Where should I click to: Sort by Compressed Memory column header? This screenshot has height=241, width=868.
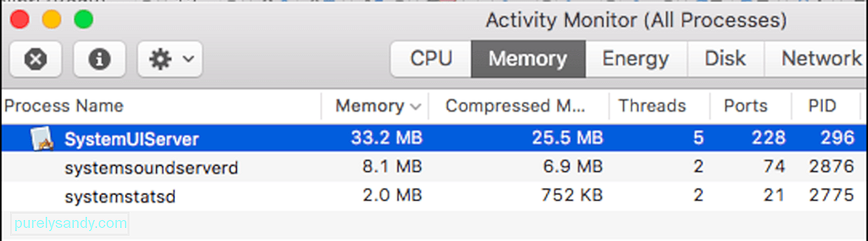tap(515, 106)
